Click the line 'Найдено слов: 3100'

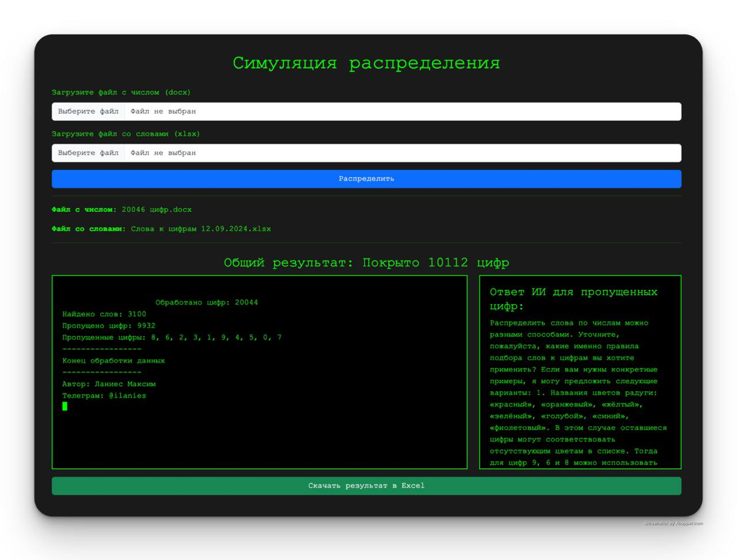point(104,314)
